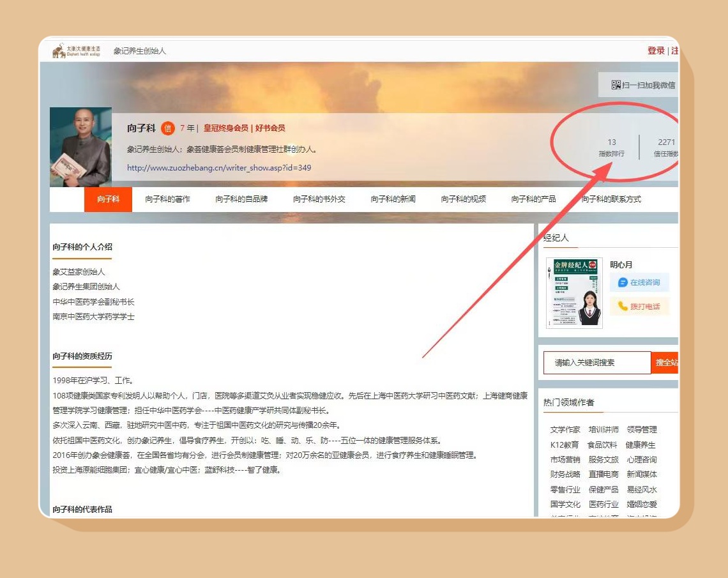Click the 拨打电话 phone button
This screenshot has width=728, height=578.
(639, 306)
